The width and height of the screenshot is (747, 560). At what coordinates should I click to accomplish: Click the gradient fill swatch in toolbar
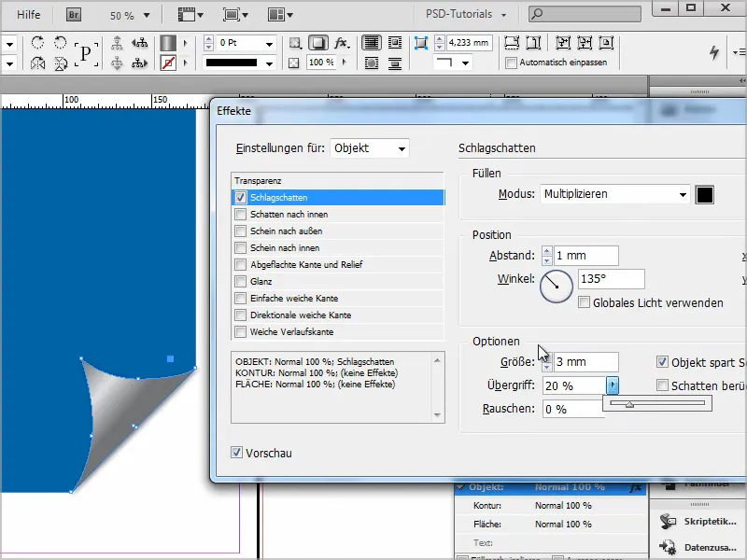168,43
